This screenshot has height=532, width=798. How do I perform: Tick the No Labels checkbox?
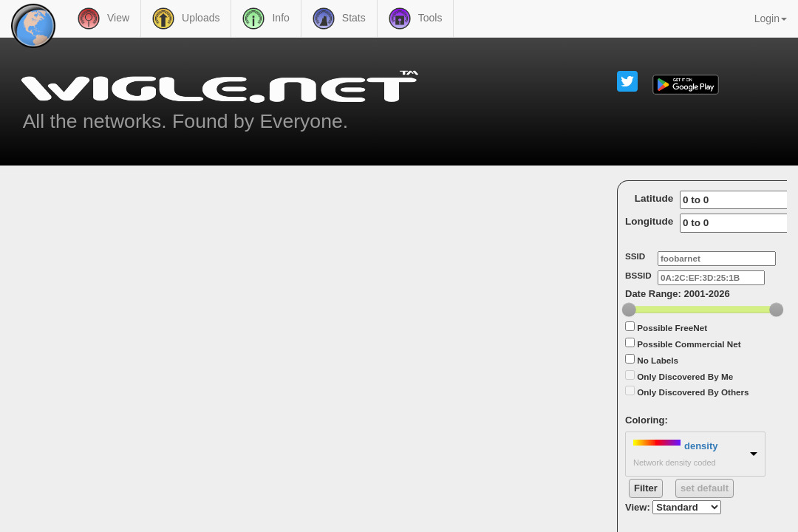click(x=630, y=359)
